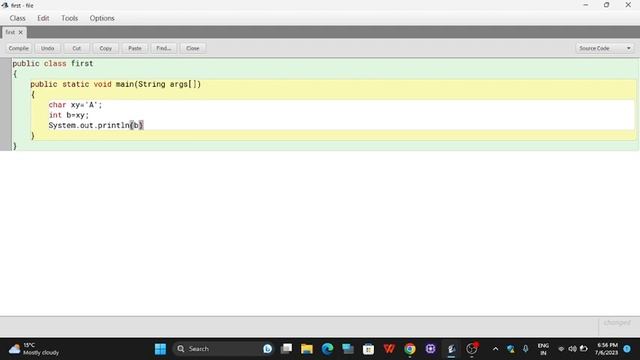Launch Microsoft Edge from taskbar
The width and height of the screenshot is (640, 360).
point(327,349)
